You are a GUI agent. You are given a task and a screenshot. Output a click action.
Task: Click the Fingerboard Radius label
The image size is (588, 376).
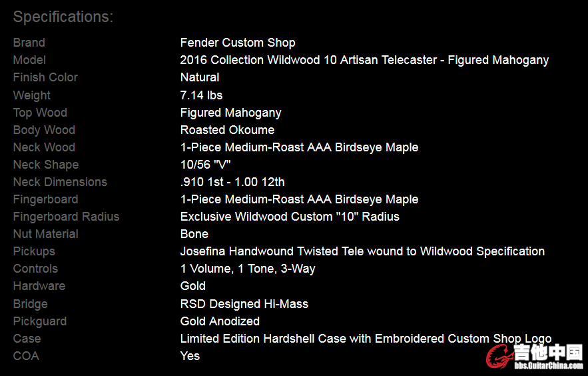click(66, 217)
